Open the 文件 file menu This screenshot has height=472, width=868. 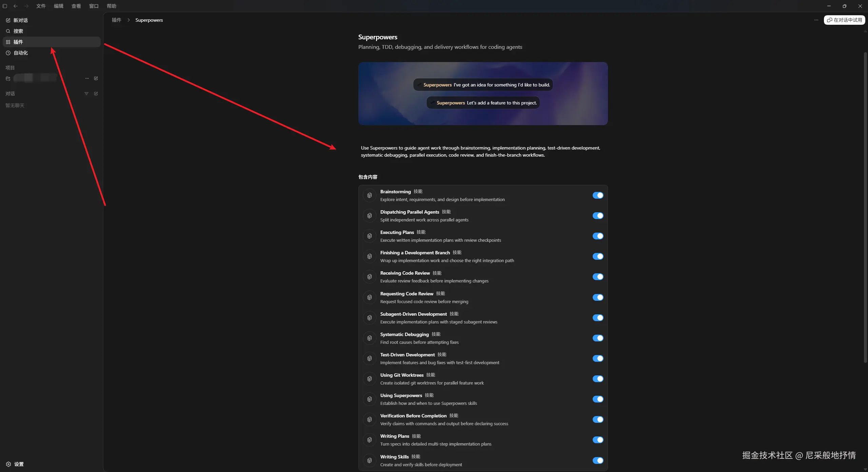pyautogui.click(x=41, y=6)
